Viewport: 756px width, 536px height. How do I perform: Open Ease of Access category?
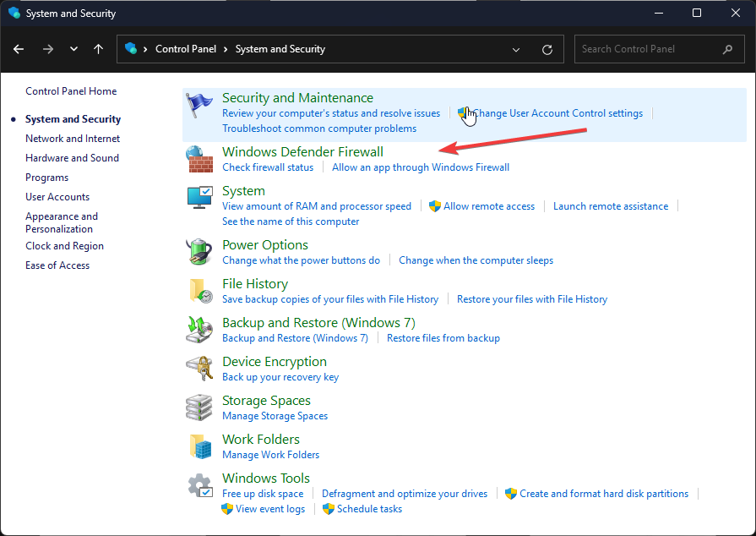pos(57,265)
